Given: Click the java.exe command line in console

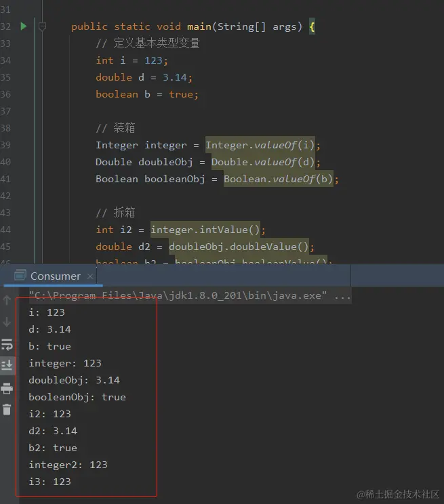Looking at the screenshot, I should [x=190, y=295].
